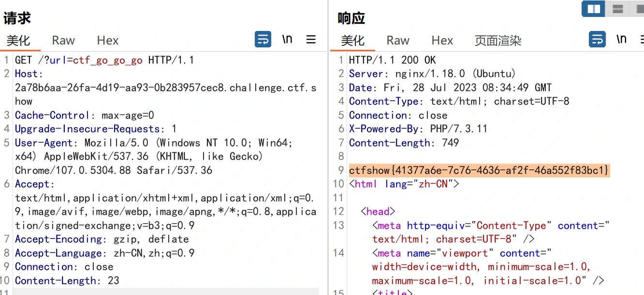Viewport: 644px width, 295px height.
Task: Click the highlighted ctfshow flag line
Action: (x=479, y=171)
